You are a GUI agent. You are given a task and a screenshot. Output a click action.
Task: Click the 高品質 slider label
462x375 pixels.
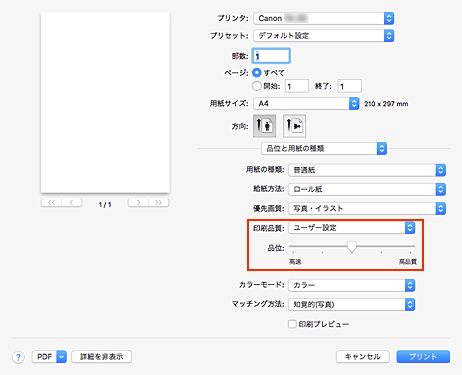click(x=408, y=262)
